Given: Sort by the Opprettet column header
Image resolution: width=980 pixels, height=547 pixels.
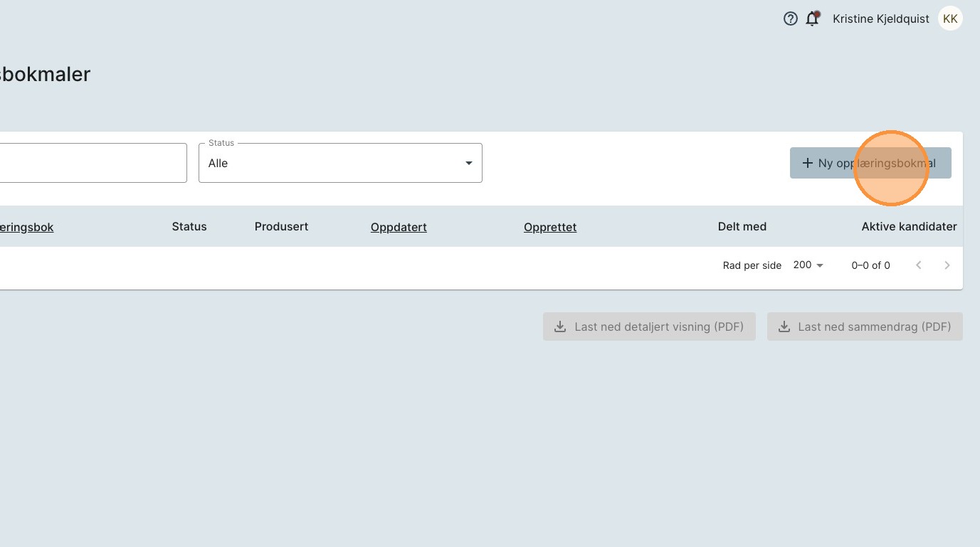Looking at the screenshot, I should point(549,227).
